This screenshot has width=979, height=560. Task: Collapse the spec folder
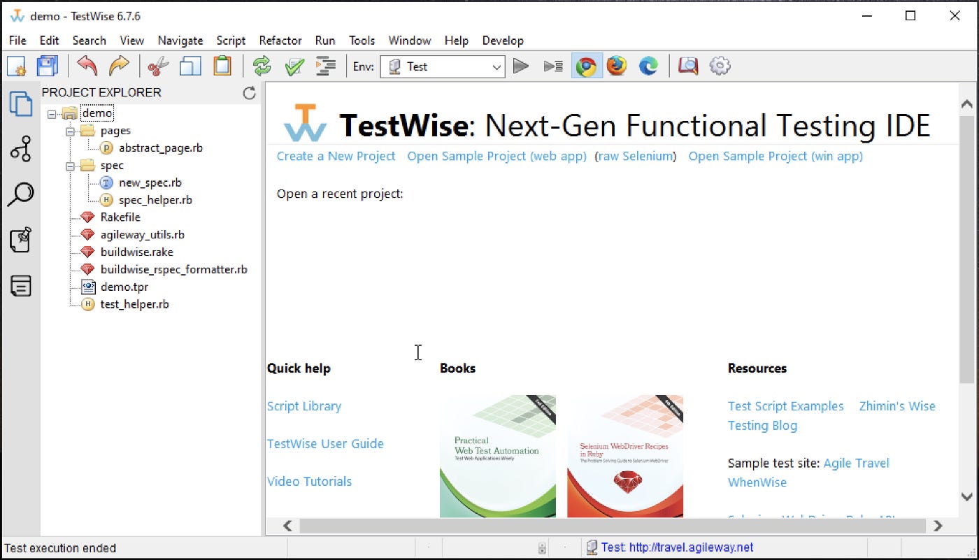tap(70, 166)
